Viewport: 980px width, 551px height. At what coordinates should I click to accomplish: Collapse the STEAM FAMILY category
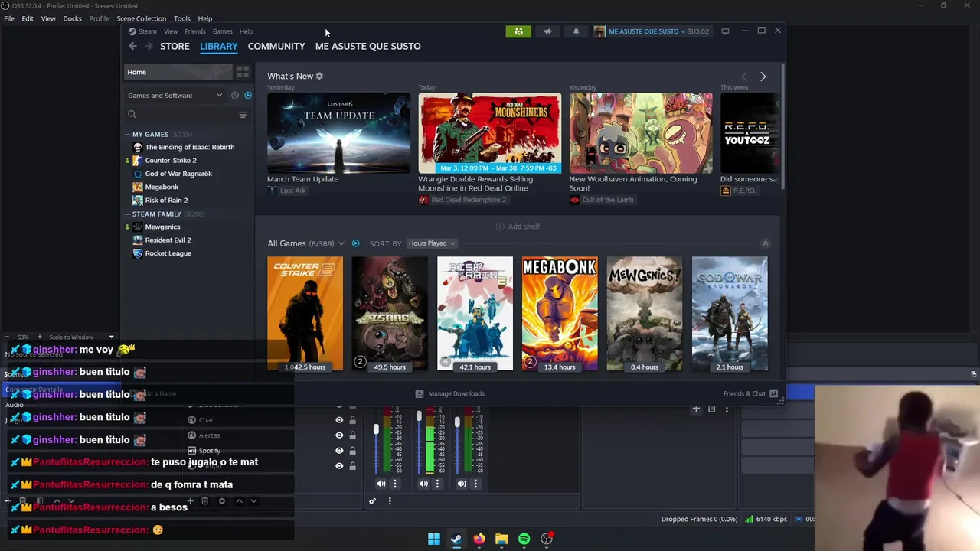[x=127, y=214]
